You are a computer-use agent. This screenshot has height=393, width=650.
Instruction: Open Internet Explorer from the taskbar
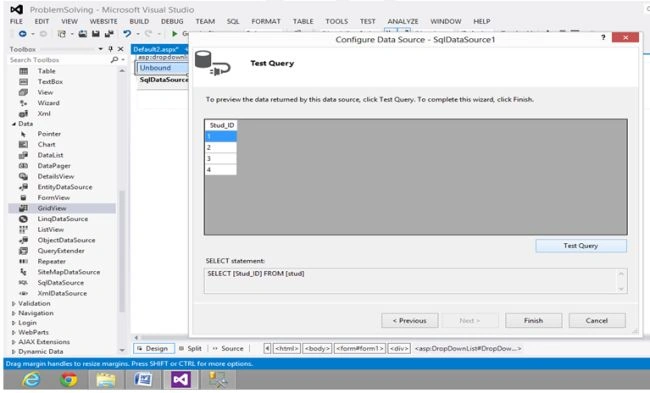click(32, 379)
